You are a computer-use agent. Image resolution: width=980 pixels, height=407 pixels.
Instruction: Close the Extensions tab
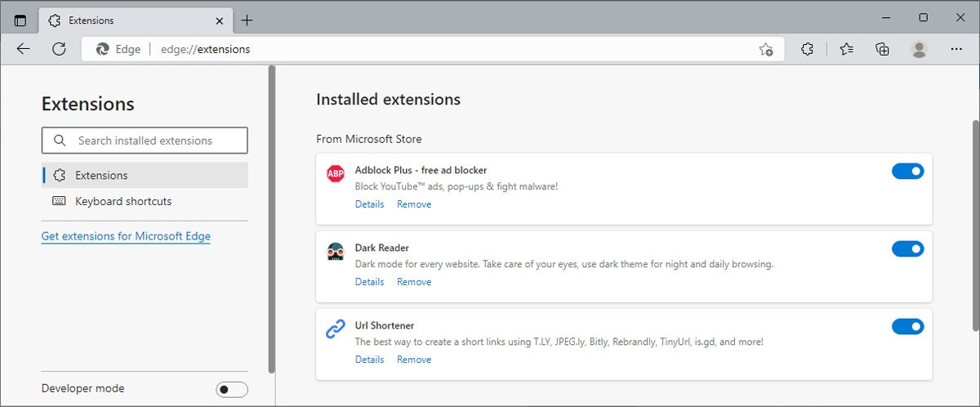click(220, 20)
